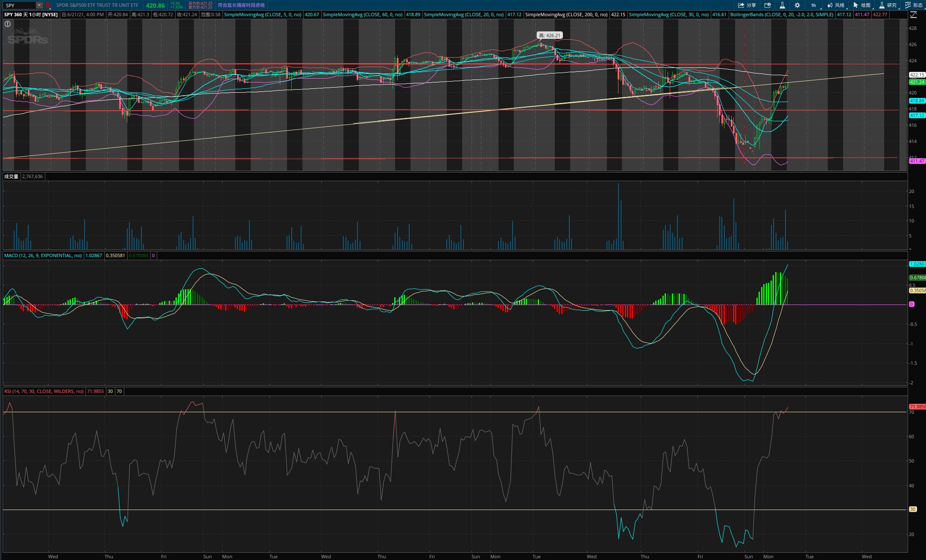Click the 2,767,636 volume value
Viewport: 926px width, 560px height.
tap(32, 176)
